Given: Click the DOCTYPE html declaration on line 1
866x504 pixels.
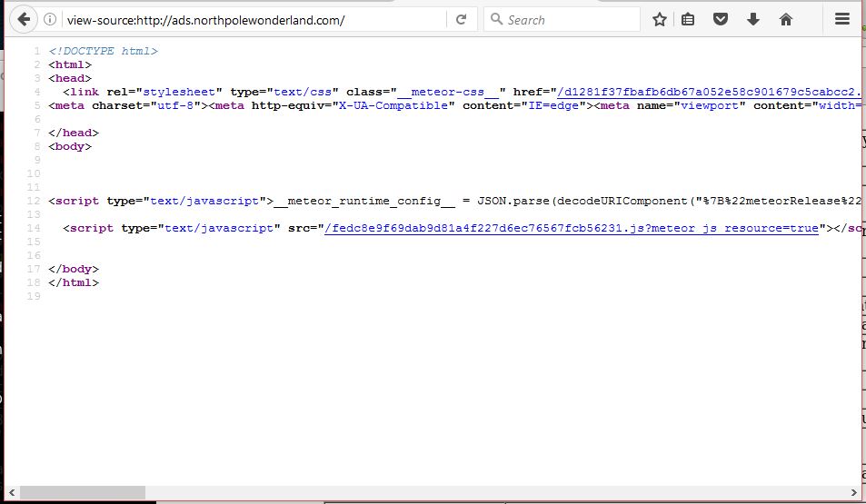Looking at the screenshot, I should (x=103, y=51).
